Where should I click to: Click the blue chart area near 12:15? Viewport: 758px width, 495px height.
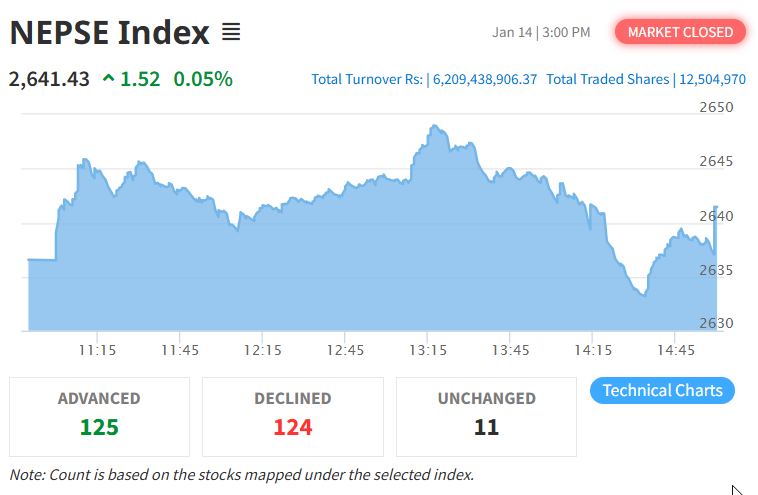point(263,270)
